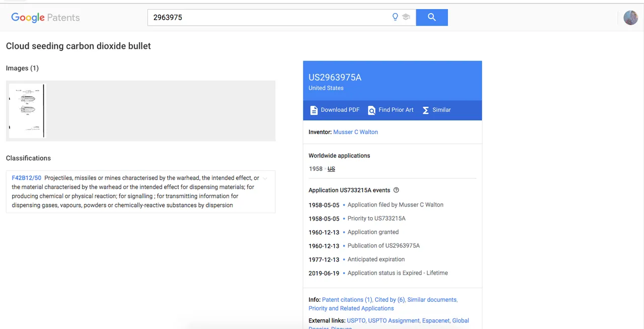Click the lightbulb icon in search box
Image resolution: width=644 pixels, height=329 pixels.
tap(395, 17)
